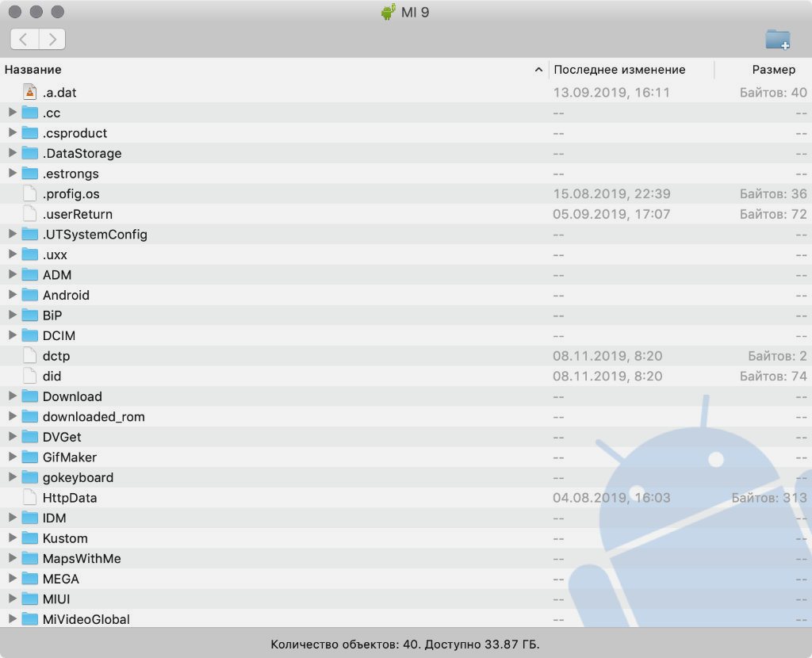Select the .a.dat file name
Screen dimensions: 812x658
coord(59,92)
